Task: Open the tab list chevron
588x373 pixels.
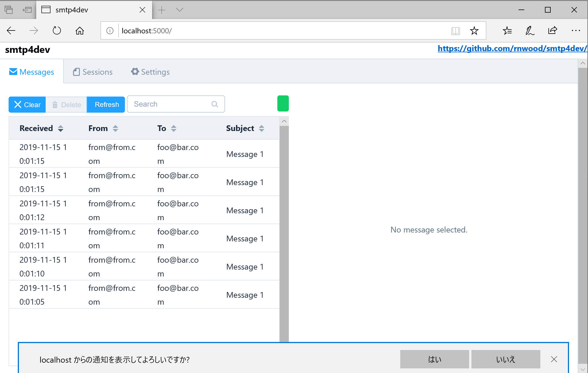Action: [x=179, y=10]
